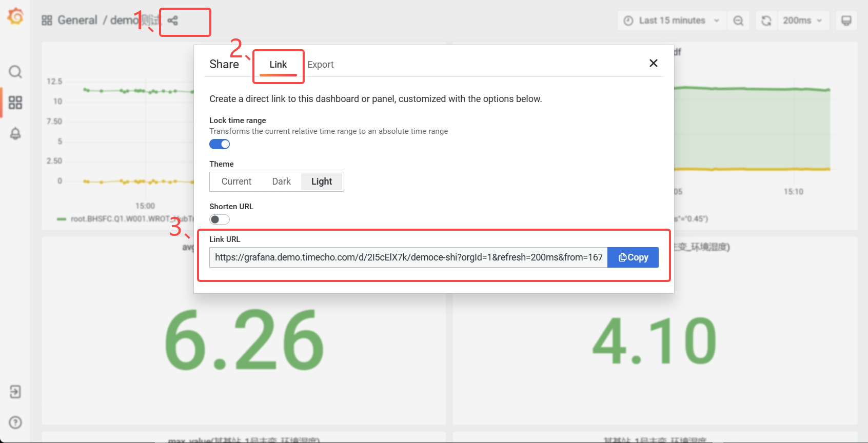868x443 pixels.
Task: Click the Link URL text field
Action: point(408,257)
